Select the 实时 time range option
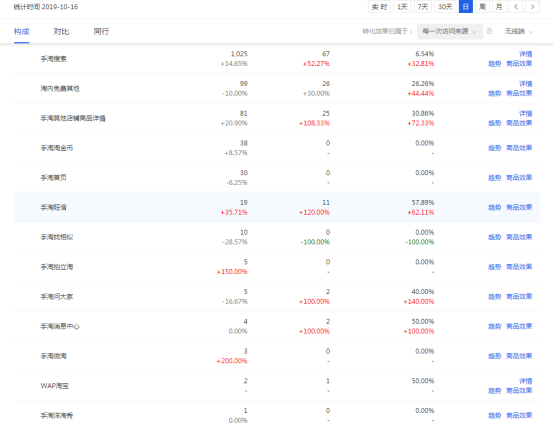 coord(379,7)
